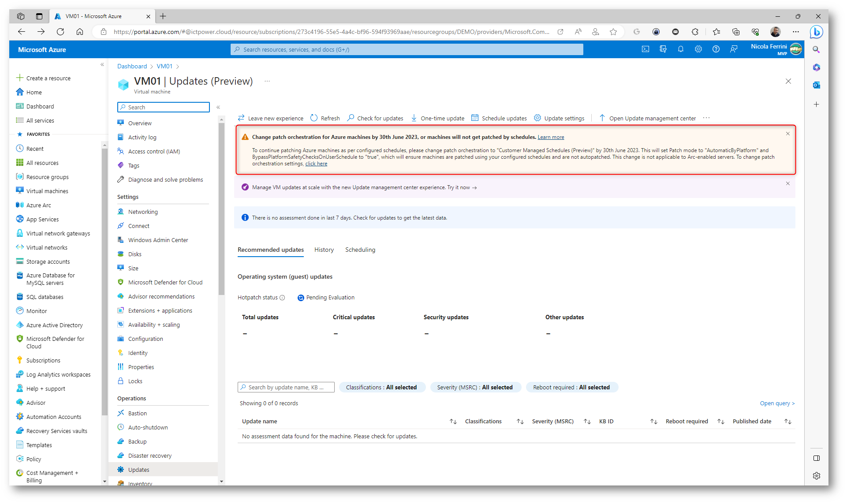The width and height of the screenshot is (847, 504).
Task: Open Schedule updates
Action: click(499, 118)
